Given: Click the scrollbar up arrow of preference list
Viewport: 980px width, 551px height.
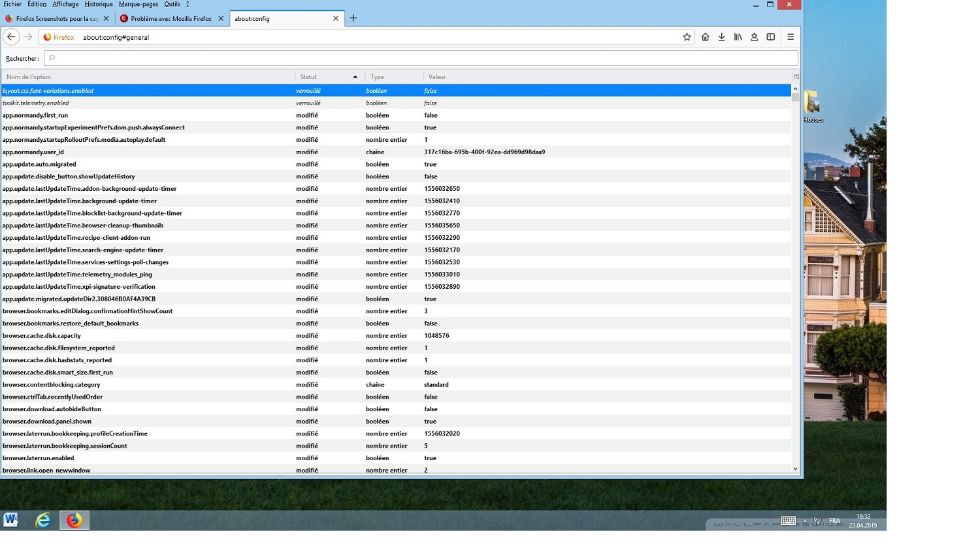Looking at the screenshot, I should [795, 89].
